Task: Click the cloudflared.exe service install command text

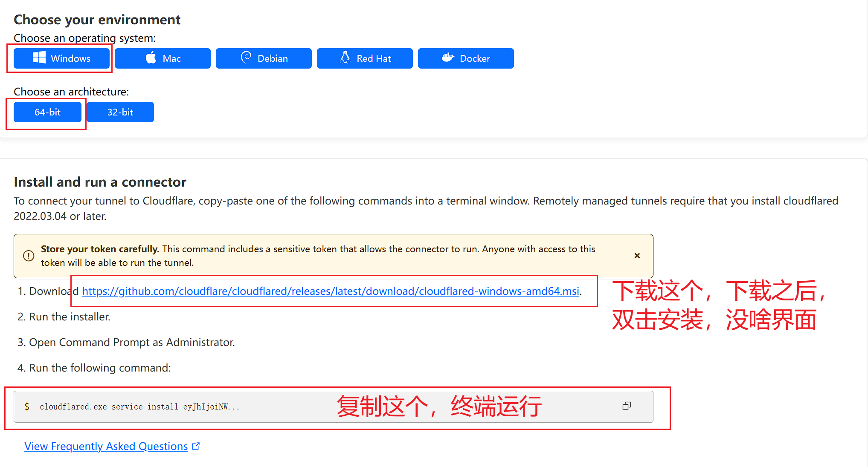Action: tap(139, 407)
